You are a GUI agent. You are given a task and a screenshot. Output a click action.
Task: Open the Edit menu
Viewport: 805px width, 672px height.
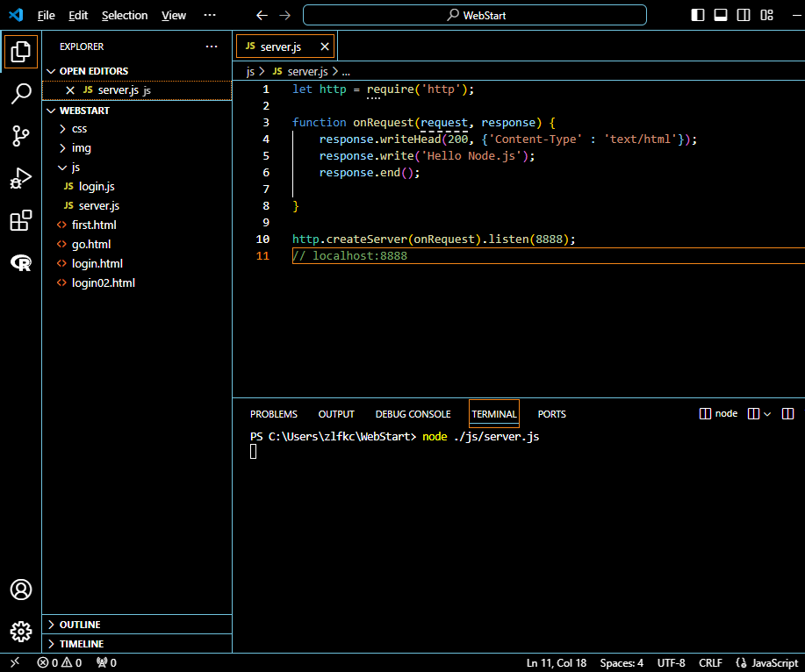[78, 16]
